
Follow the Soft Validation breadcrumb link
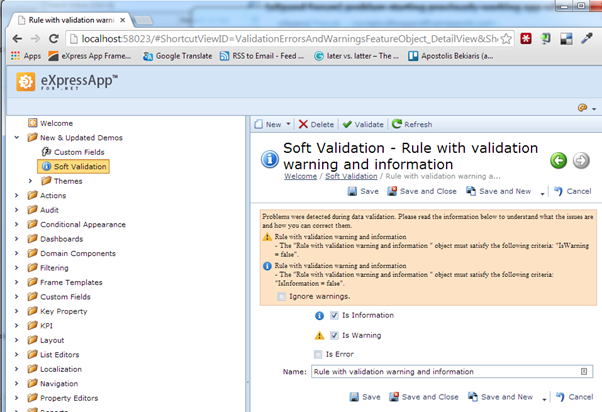(x=351, y=176)
